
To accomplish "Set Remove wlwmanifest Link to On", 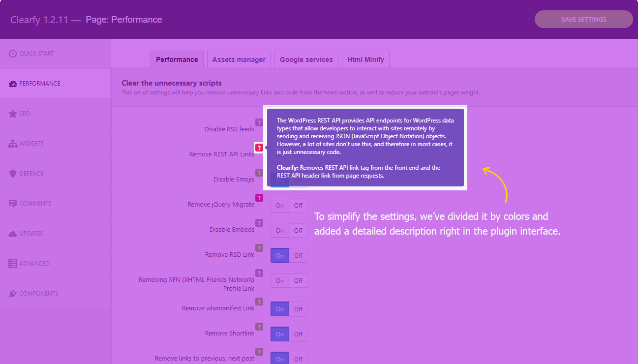I will click(x=280, y=309).
